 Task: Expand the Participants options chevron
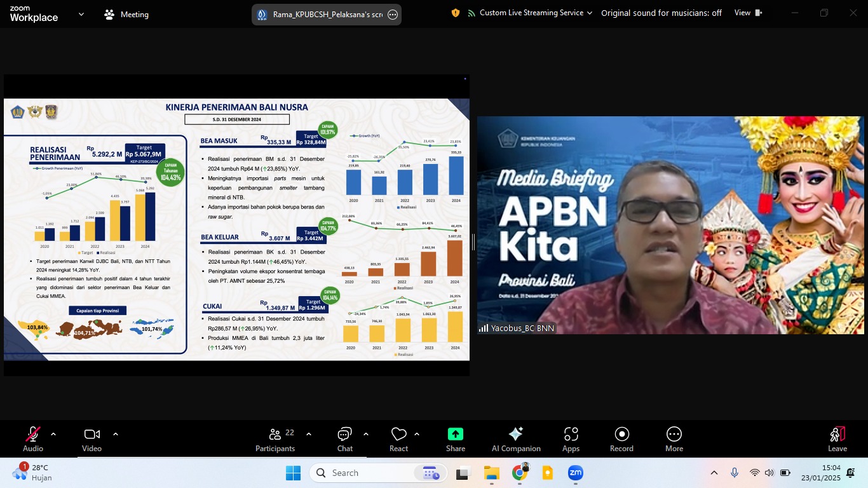coord(309,435)
